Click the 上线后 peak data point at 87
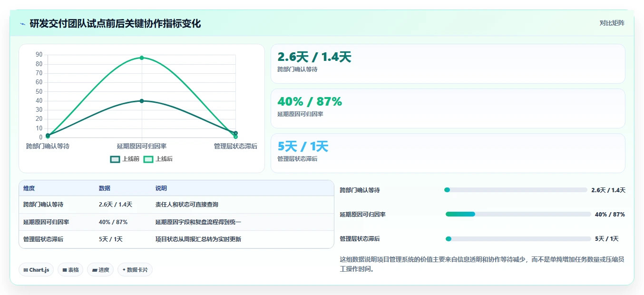Viewport: 644px width, 295px height. 142,58
